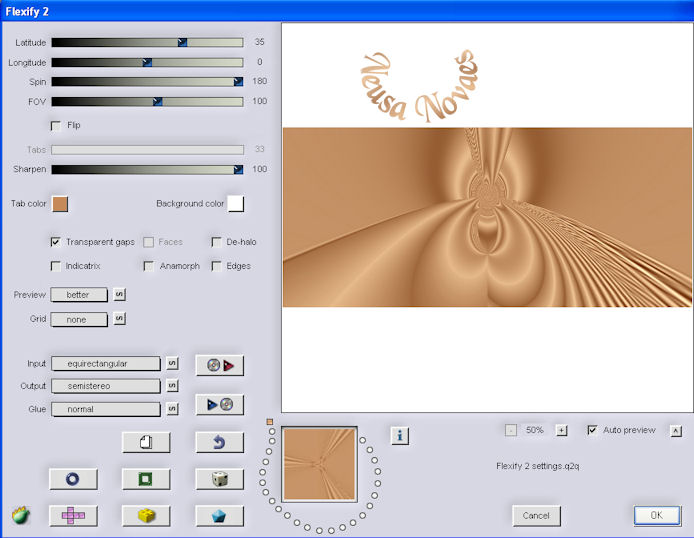Image resolution: width=694 pixels, height=538 pixels.
Task: Click the small orange square above thumbnail
Action: (270, 422)
